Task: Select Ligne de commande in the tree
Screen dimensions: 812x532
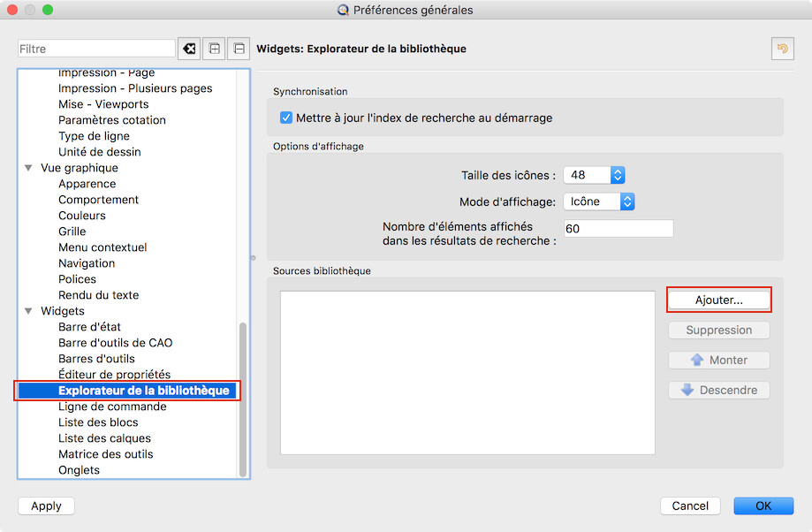Action: click(x=112, y=407)
